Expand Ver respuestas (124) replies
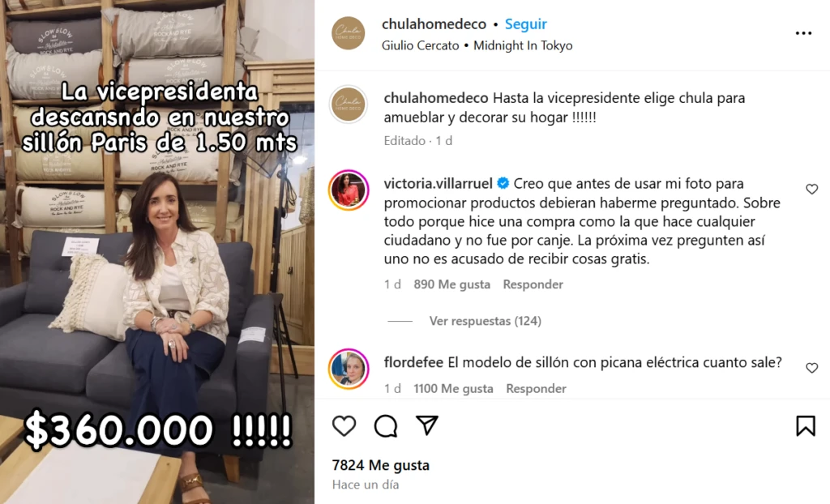The image size is (830, 504). pyautogui.click(x=485, y=321)
